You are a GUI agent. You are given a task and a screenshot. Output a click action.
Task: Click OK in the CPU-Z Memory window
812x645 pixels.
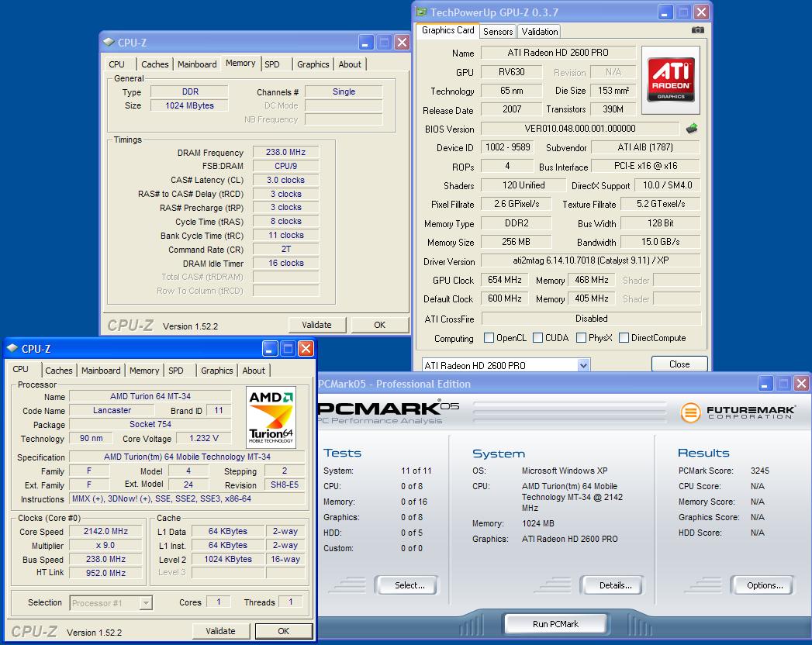pos(379,325)
